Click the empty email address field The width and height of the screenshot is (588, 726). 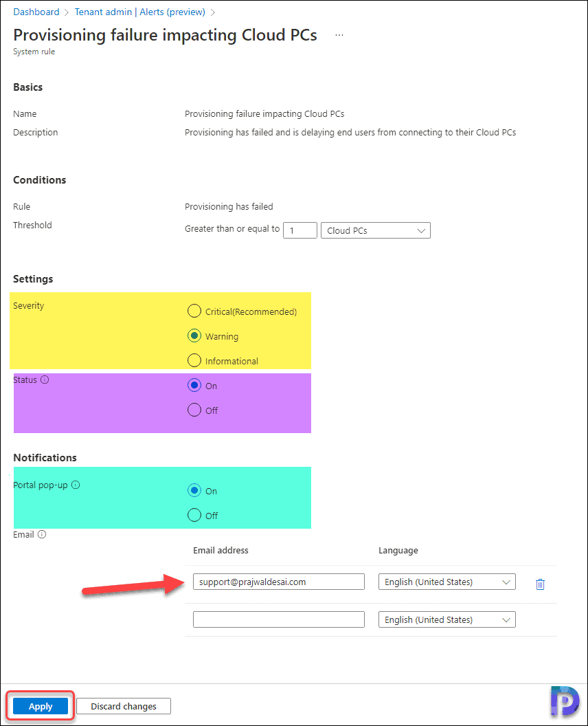click(278, 619)
